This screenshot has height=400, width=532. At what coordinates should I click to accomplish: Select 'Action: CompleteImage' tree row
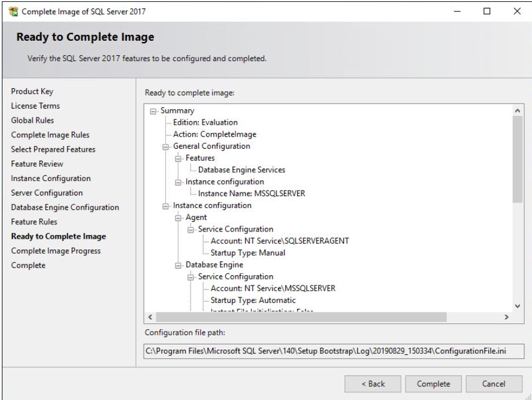pos(214,134)
